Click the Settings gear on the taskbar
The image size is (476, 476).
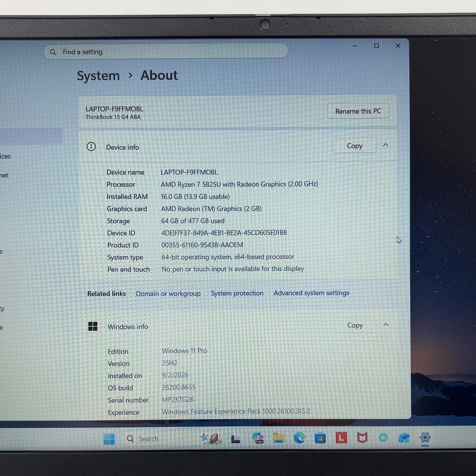pyautogui.click(x=425, y=437)
